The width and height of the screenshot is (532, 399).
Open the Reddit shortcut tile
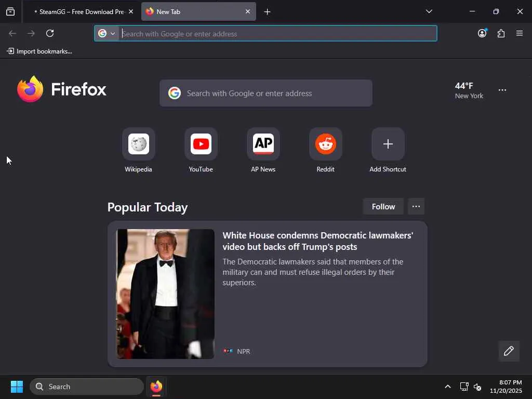click(x=325, y=144)
